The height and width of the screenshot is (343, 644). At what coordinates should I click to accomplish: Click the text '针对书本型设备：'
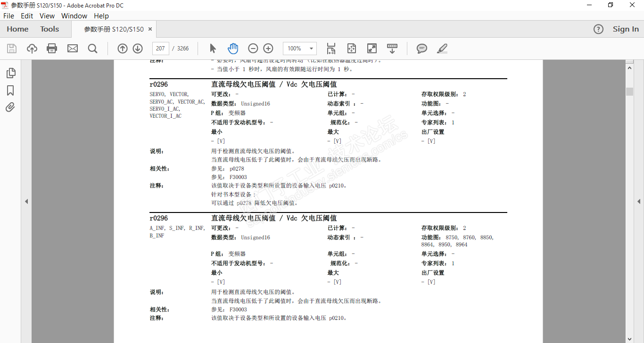coord(234,194)
